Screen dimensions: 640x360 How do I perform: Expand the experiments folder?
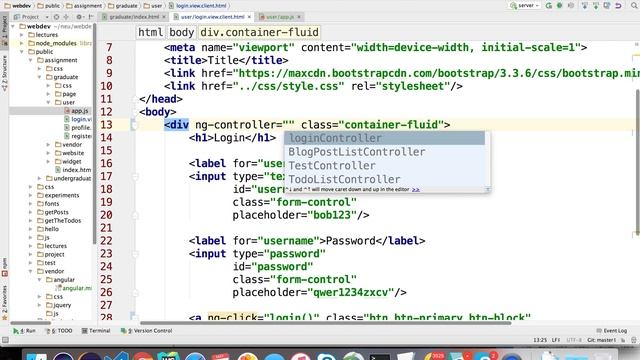coord(31,195)
